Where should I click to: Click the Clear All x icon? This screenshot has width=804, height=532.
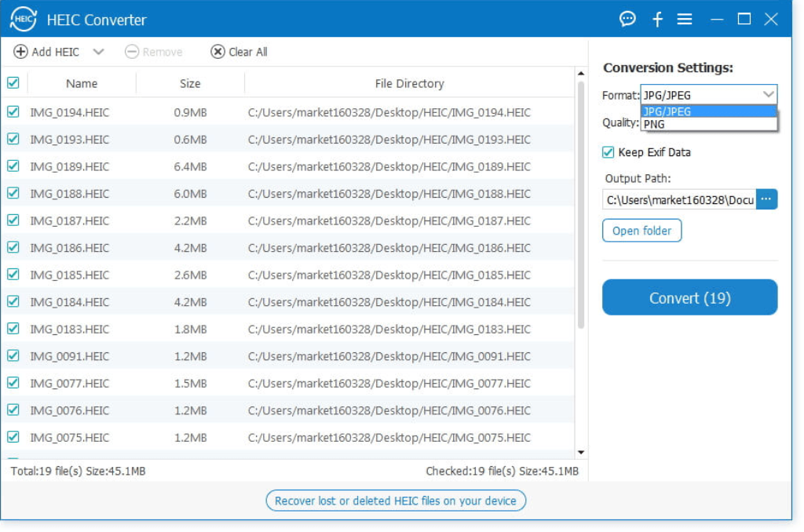218,52
